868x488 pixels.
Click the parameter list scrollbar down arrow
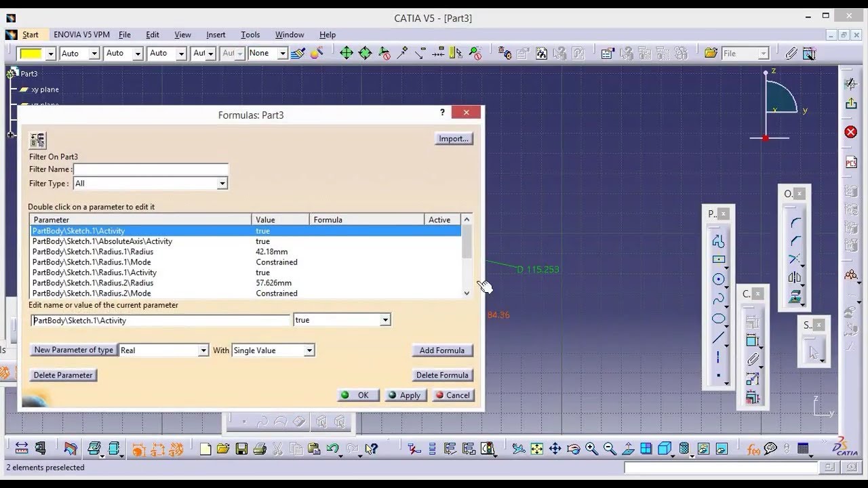click(467, 293)
